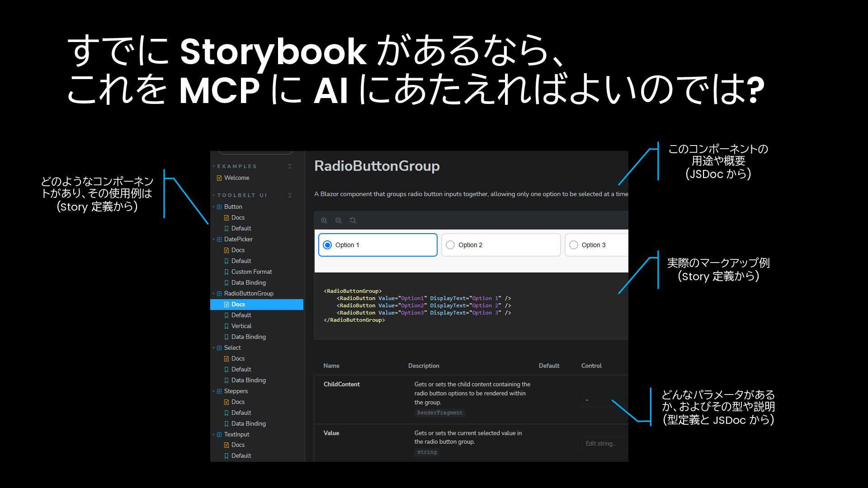Viewport: 868px width, 488px height.
Task: Click expand-all icon beside EXAMPLES header
Action: coord(290,166)
